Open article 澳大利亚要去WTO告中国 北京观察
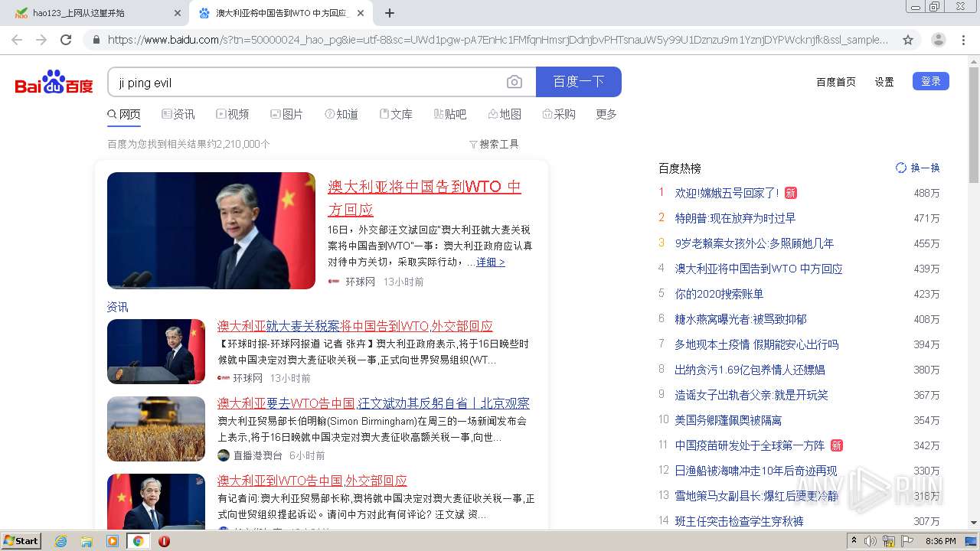The width and height of the screenshot is (980, 551). point(374,403)
